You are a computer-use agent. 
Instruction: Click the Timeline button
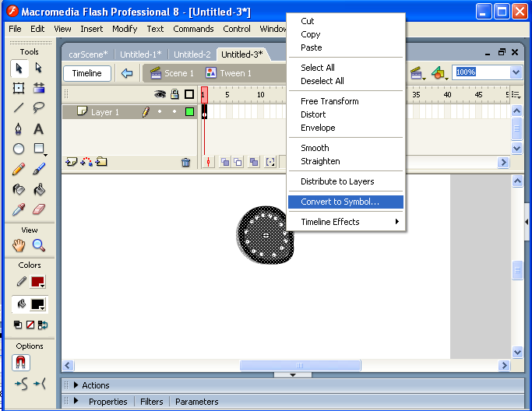point(87,73)
